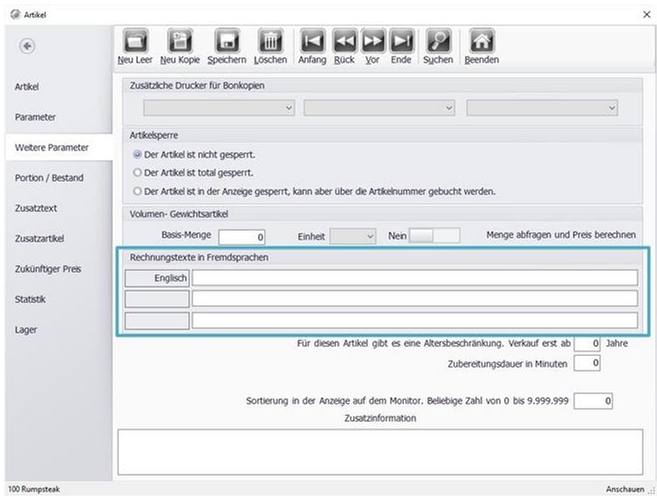Click the Englisch invoice text field
657x497 pixels.
pos(415,278)
